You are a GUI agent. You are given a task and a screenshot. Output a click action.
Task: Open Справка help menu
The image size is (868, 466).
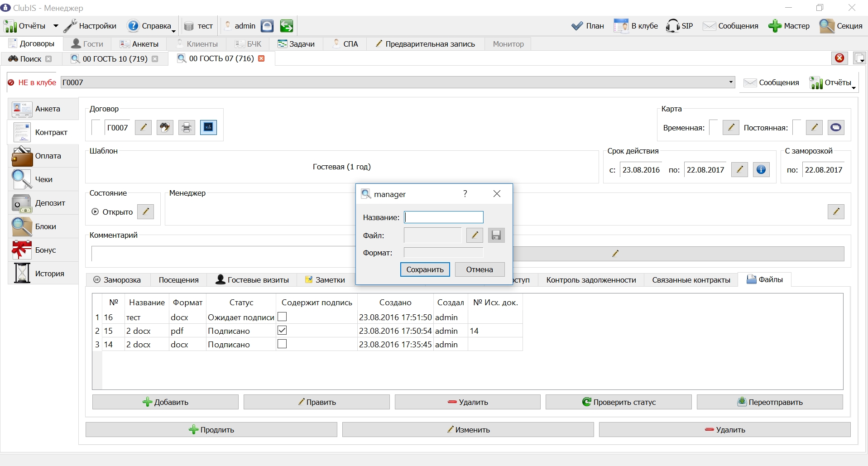pos(151,26)
